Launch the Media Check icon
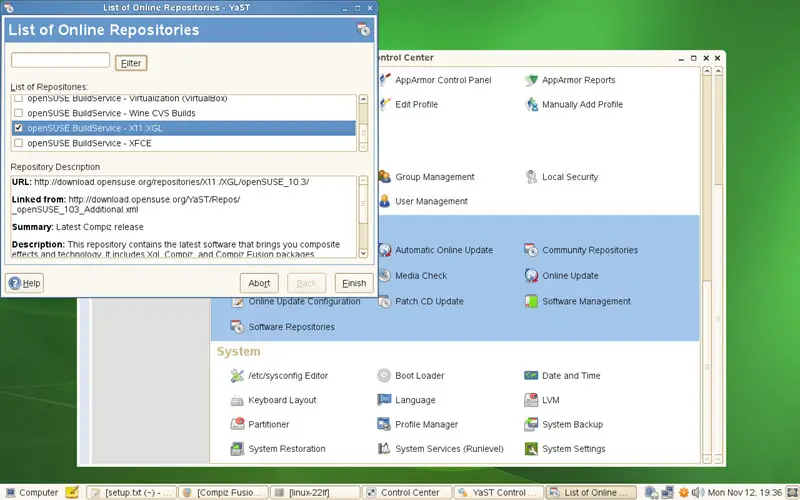Screen dimensions: 800x500 [385, 276]
